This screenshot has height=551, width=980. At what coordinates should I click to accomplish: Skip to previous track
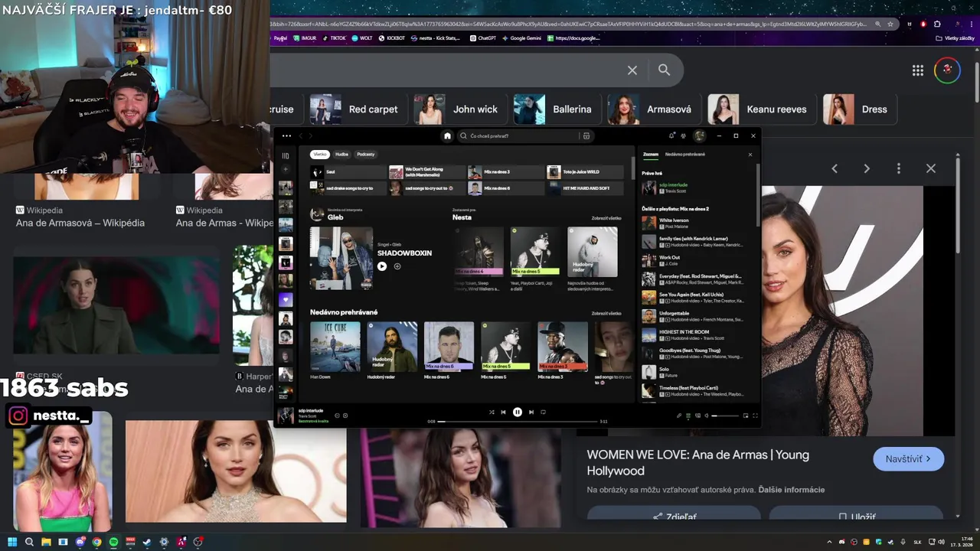click(x=503, y=412)
